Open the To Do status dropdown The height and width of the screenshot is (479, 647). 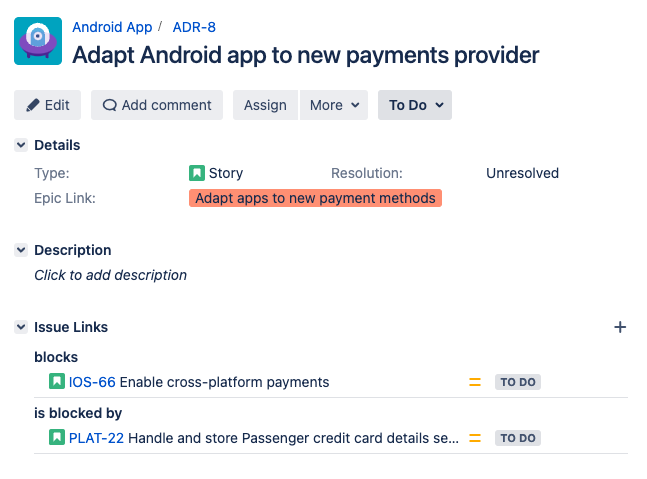point(415,105)
